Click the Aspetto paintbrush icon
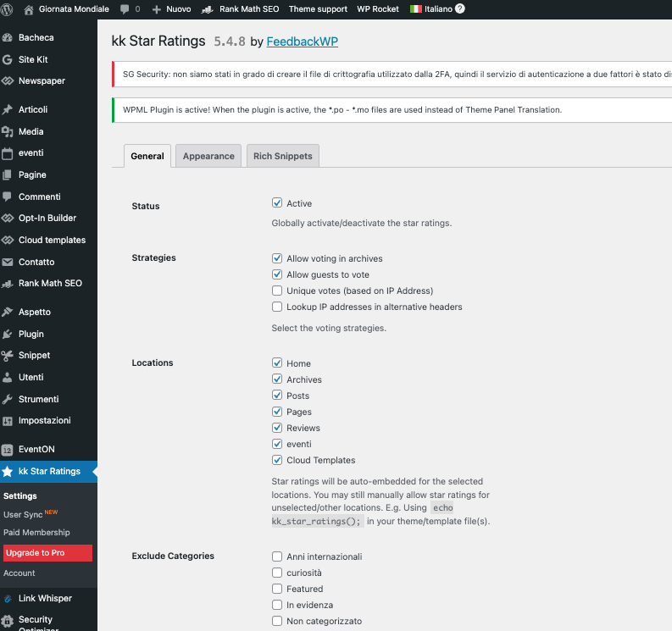Image resolution: width=672 pixels, height=631 pixels. click(7, 312)
